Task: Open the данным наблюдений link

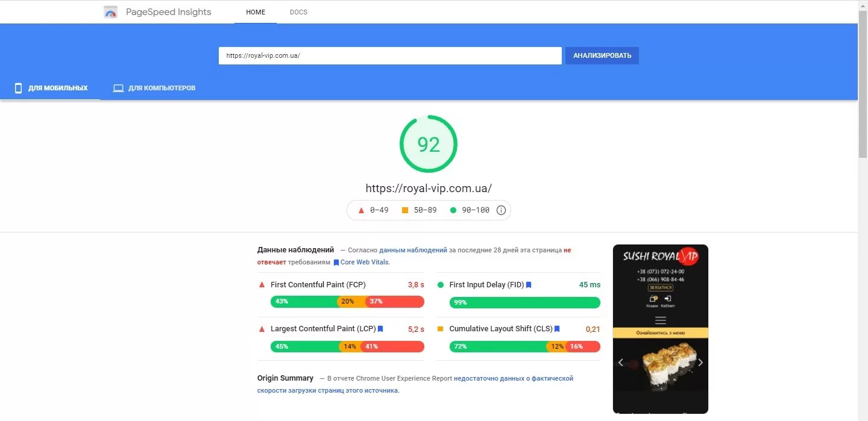Action: pos(414,250)
